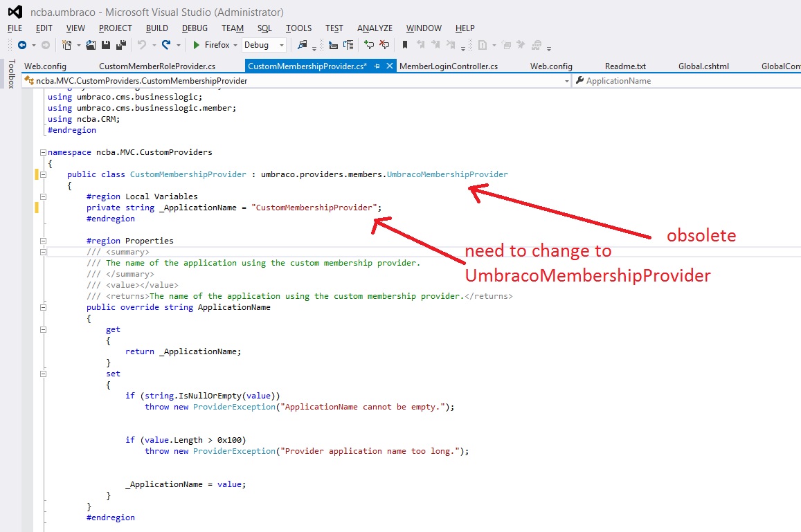Screen dimensions: 801x532
Task: Start debugging with the green play button
Action: coord(196,45)
